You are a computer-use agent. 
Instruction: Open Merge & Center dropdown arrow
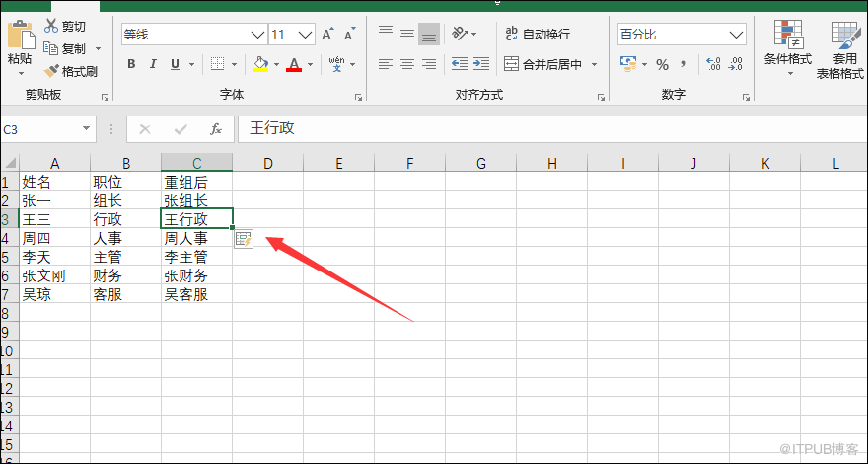[x=594, y=65]
